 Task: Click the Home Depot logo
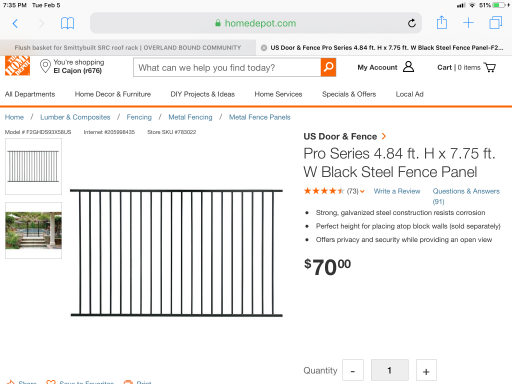(17, 66)
